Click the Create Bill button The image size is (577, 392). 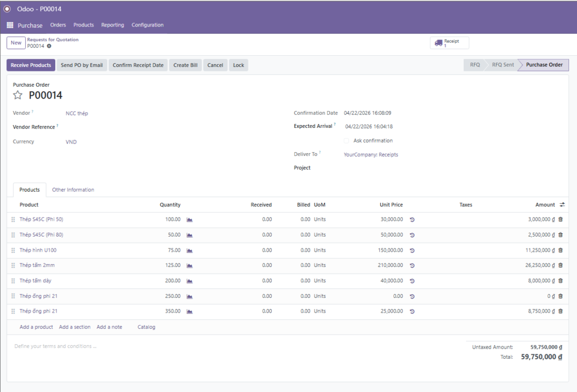click(185, 65)
